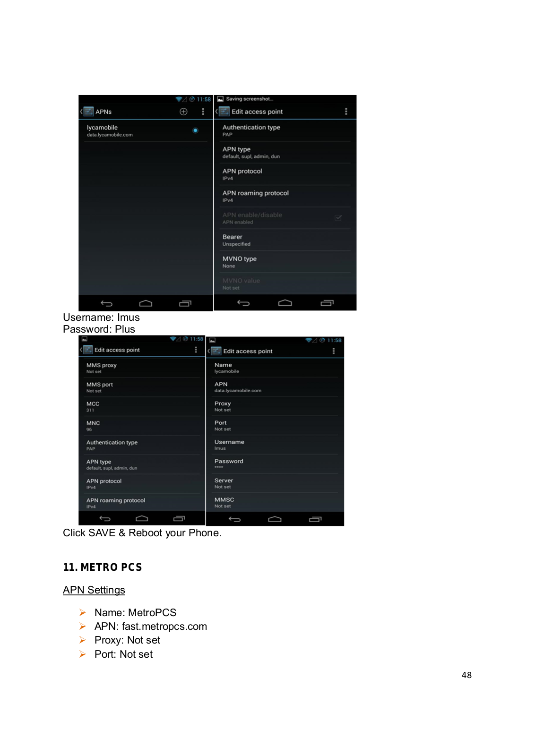Image resolution: width=535 pixels, height=756 pixels.
Task: Open overflow menu on Authentication type screen
Action: (x=346, y=112)
